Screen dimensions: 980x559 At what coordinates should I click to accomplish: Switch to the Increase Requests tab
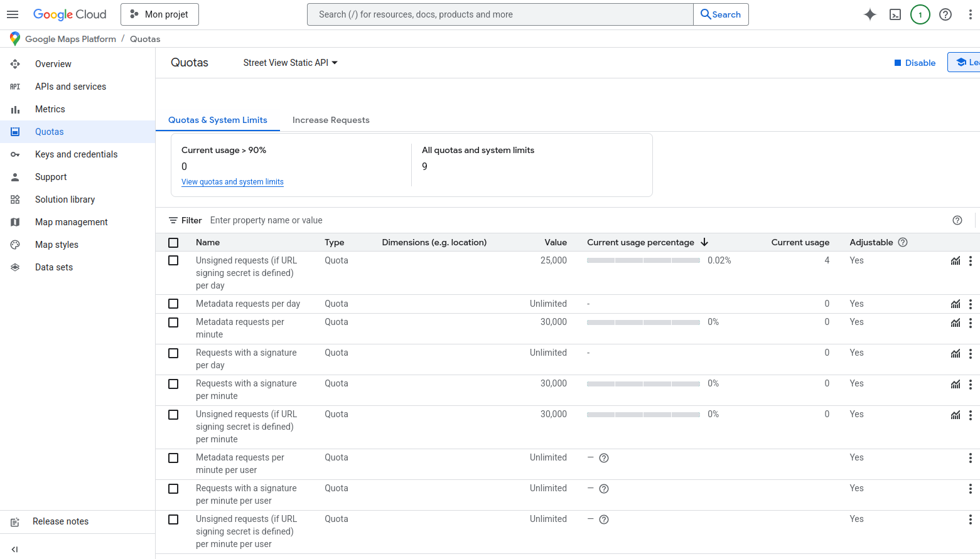[331, 120]
